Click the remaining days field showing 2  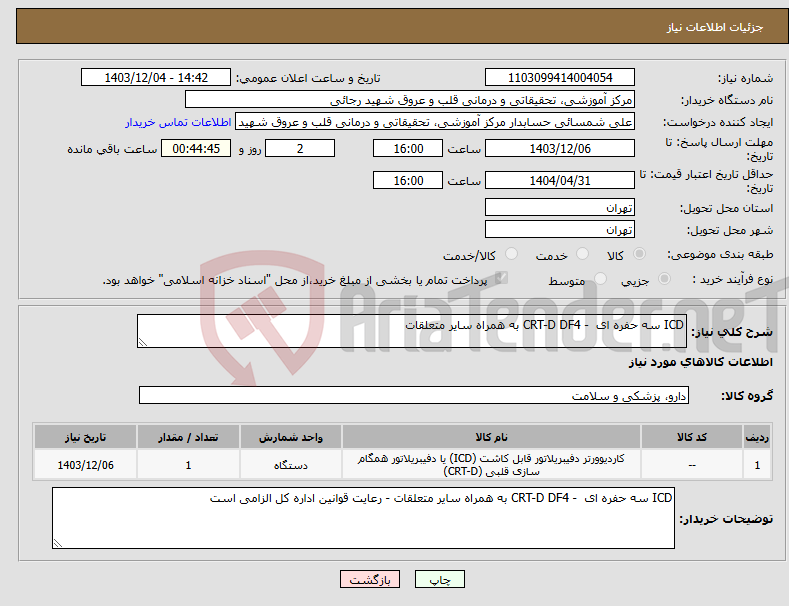300,148
